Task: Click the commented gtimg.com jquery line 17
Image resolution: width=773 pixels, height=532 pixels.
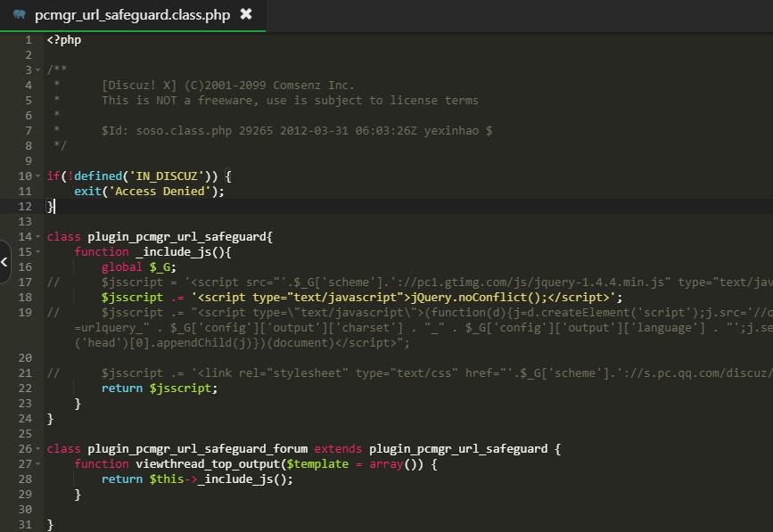Action: (x=409, y=282)
